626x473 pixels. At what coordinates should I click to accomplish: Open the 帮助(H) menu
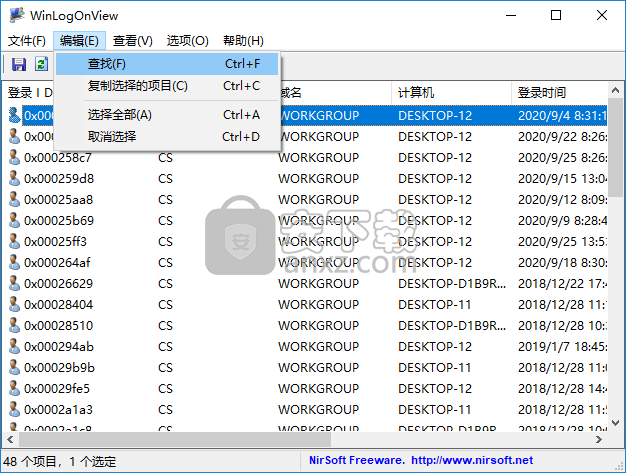click(x=243, y=41)
